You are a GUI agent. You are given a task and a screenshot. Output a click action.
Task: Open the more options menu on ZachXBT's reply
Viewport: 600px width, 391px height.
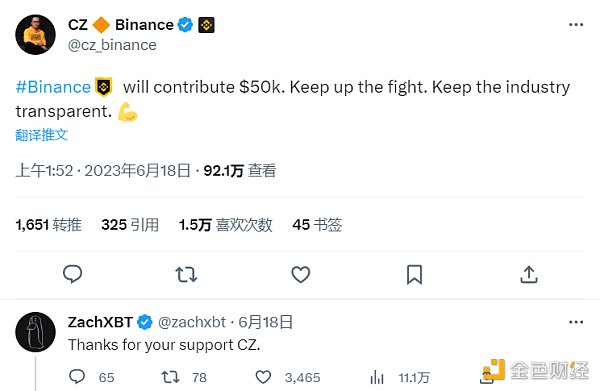tap(576, 322)
